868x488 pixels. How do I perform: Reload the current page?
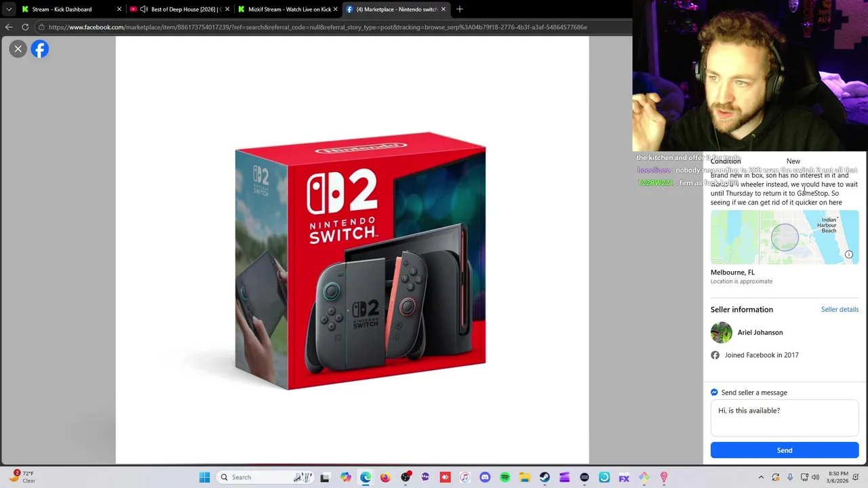pos(25,27)
